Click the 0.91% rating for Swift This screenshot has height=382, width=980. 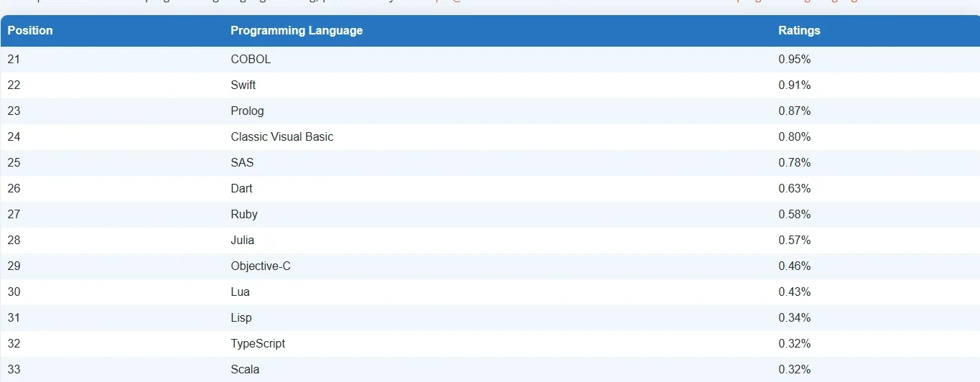pos(794,85)
